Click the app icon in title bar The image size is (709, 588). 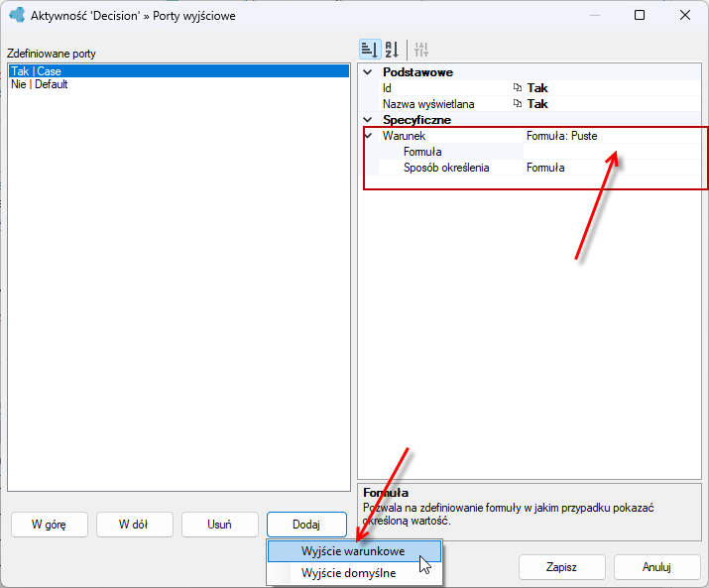[17, 15]
